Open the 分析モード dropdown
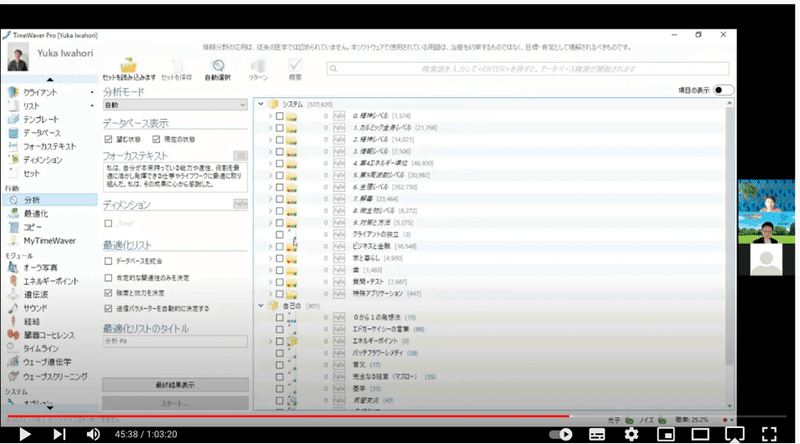 click(175, 105)
